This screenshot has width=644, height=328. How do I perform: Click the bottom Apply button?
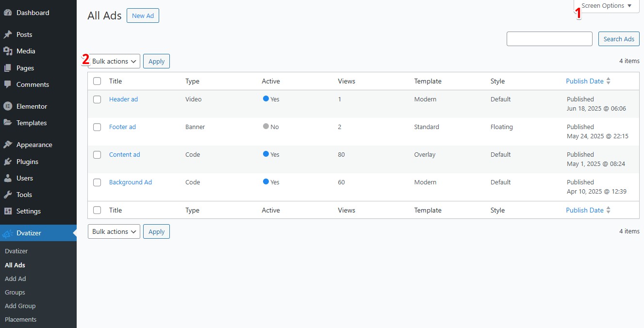click(156, 231)
